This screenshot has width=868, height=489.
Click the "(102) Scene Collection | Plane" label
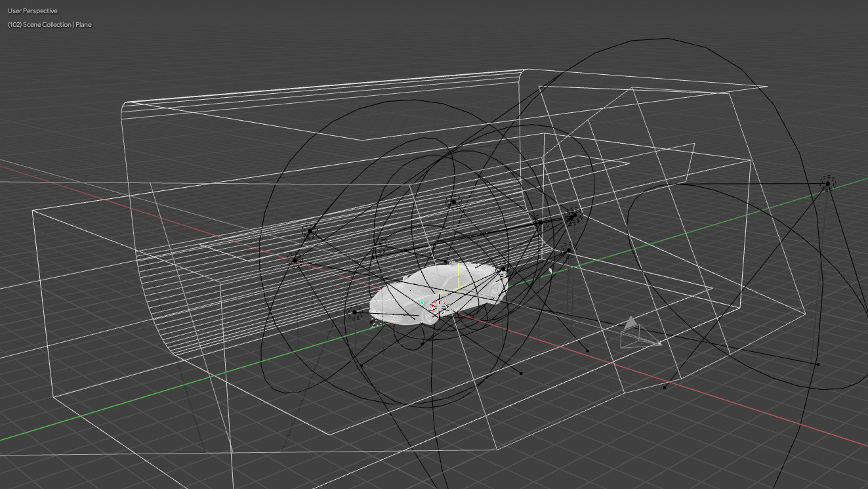coord(50,25)
